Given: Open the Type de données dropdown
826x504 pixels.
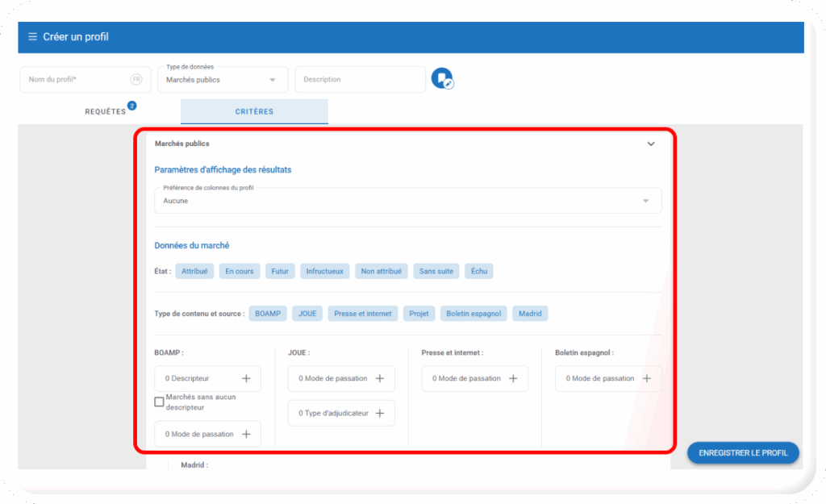Looking at the screenshot, I should click(222, 80).
